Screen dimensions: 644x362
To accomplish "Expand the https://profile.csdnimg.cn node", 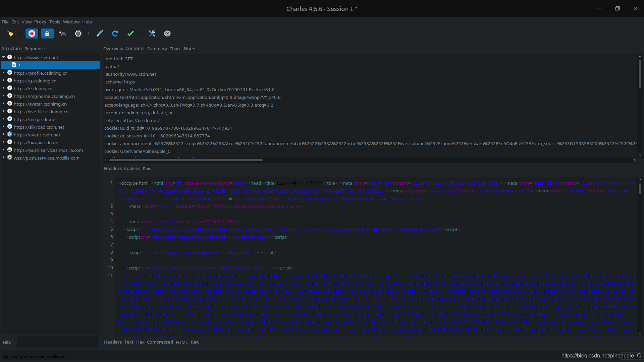I will (x=3, y=73).
